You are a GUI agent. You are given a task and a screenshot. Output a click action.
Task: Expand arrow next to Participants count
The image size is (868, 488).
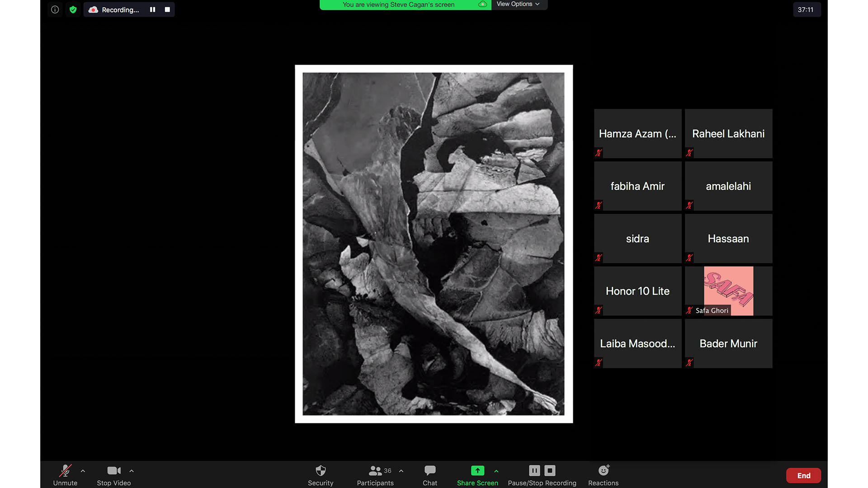401,471
